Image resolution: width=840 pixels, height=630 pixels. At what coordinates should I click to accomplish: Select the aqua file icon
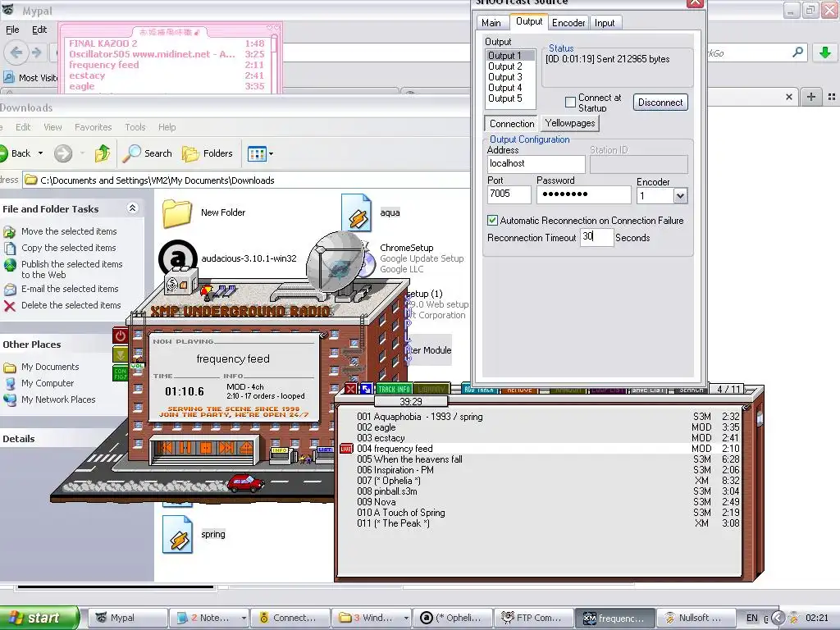pyautogui.click(x=356, y=212)
